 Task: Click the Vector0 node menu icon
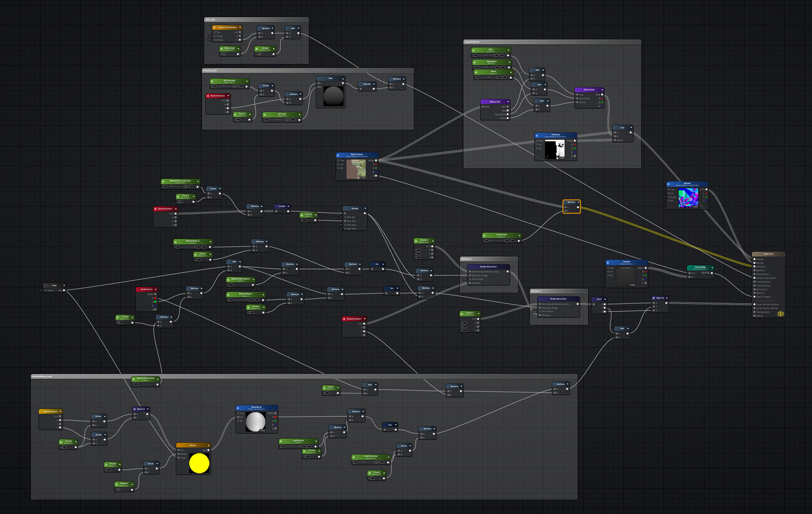pos(416,241)
